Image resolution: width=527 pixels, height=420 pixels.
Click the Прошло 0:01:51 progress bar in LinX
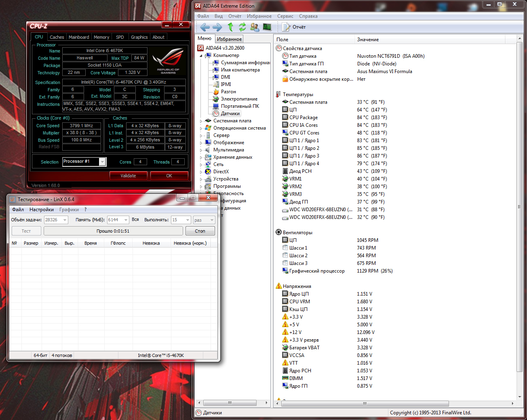tap(113, 231)
